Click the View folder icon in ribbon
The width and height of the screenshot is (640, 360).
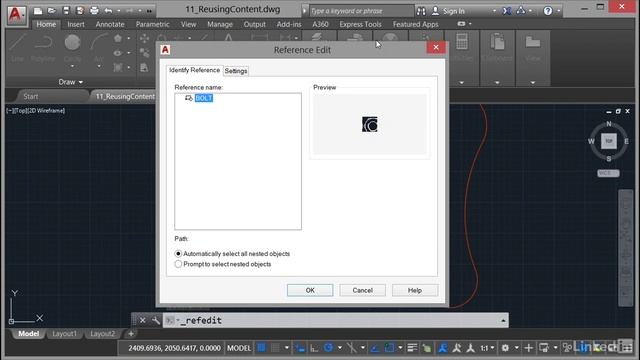point(533,42)
